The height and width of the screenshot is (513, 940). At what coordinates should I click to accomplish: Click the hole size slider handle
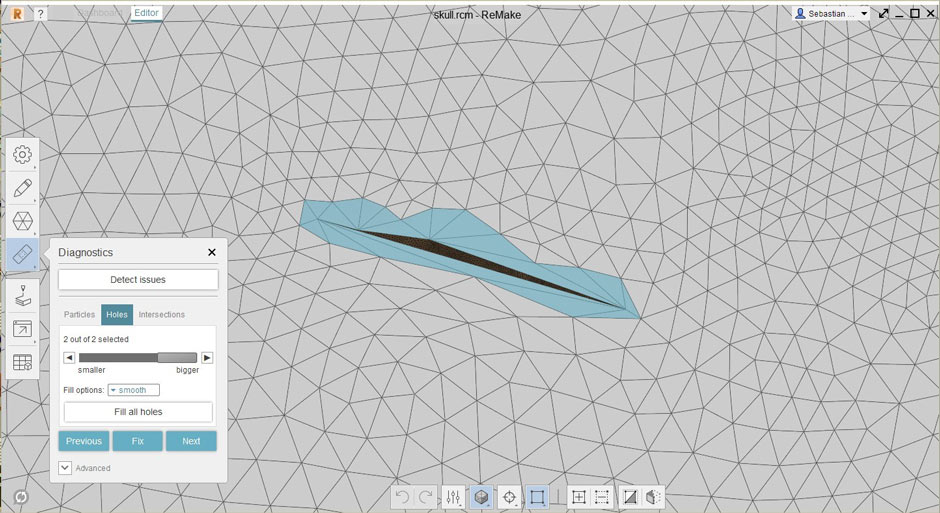click(177, 357)
